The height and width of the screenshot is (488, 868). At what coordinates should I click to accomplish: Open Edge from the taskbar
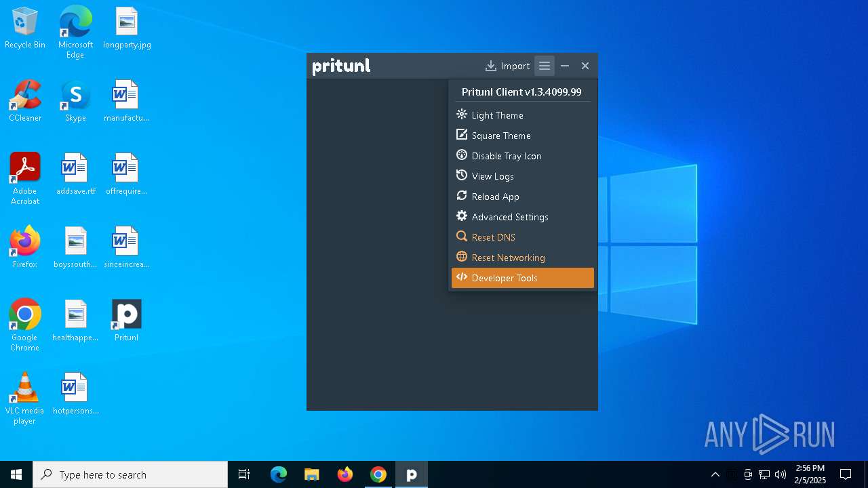click(x=279, y=474)
